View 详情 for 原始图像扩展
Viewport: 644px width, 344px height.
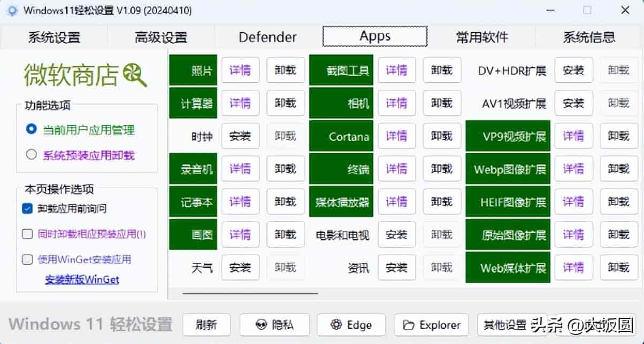(573, 234)
